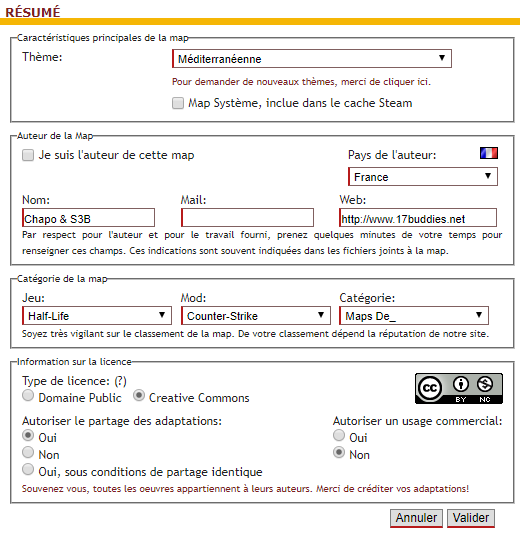Select Domaine Public licence radio
Image resolution: width=523 pixels, height=538 pixels.
pyautogui.click(x=28, y=395)
